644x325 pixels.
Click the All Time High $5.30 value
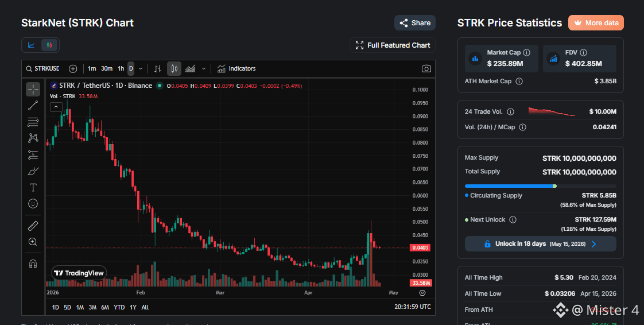(564, 278)
